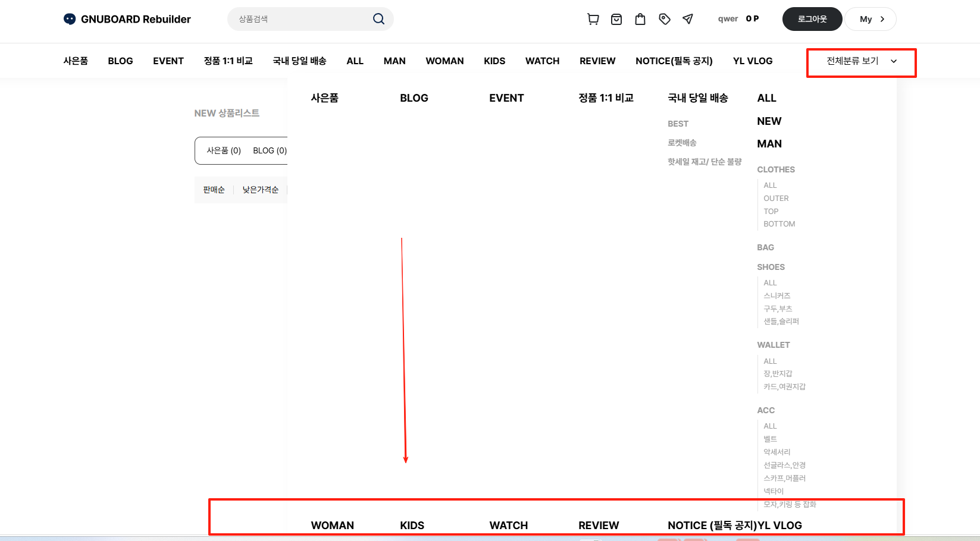The image size is (980, 541).
Task: Open WOMAN in the top navigation
Action: (444, 61)
